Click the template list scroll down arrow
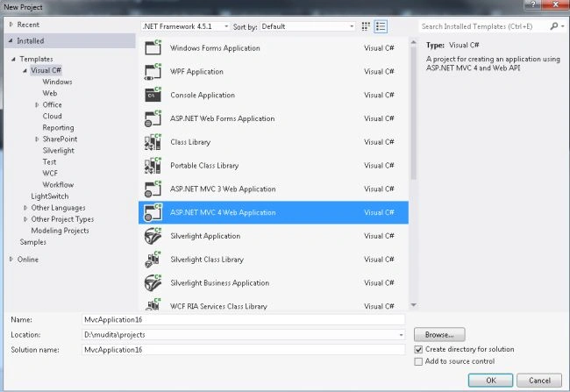 (x=413, y=305)
